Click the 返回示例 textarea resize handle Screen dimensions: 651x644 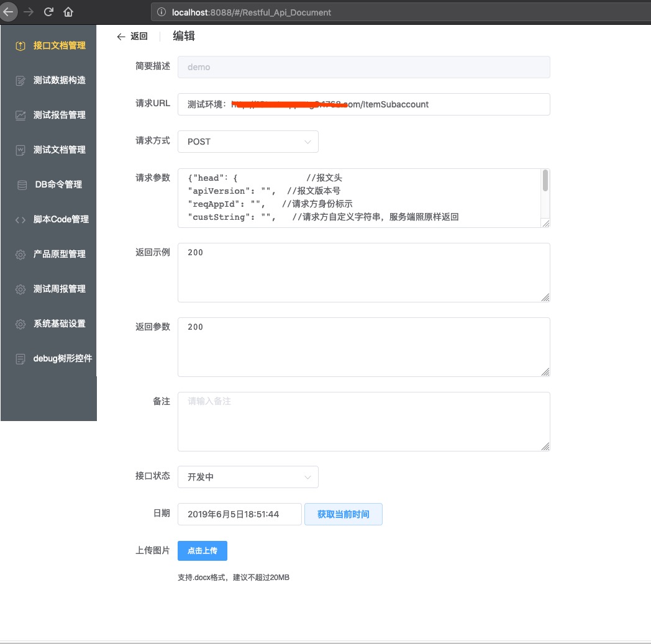pyautogui.click(x=545, y=297)
